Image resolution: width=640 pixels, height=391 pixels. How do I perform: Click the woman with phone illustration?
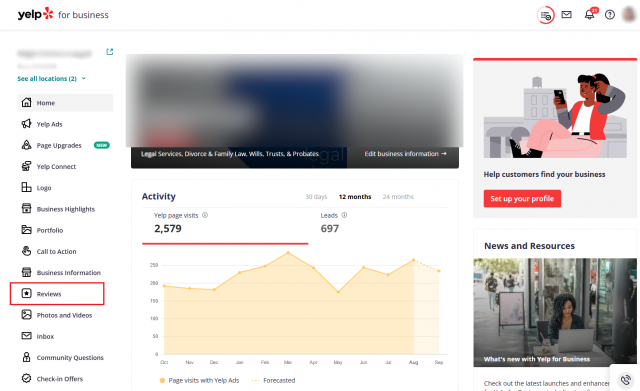click(x=555, y=116)
